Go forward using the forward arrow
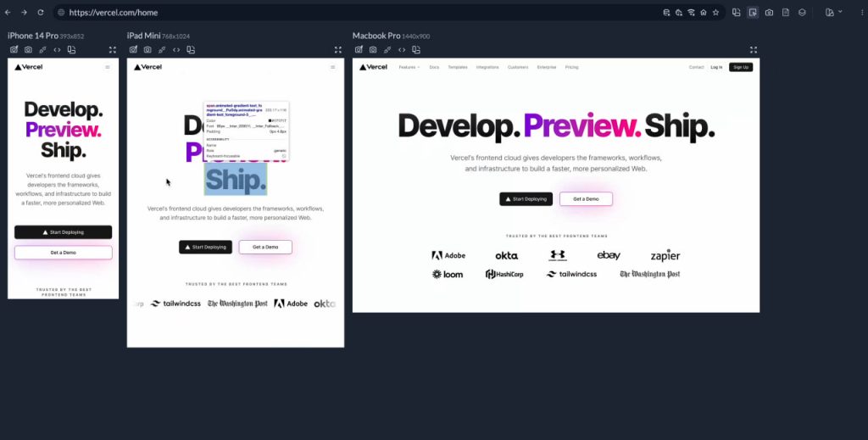This screenshot has width=868, height=440. [x=24, y=12]
